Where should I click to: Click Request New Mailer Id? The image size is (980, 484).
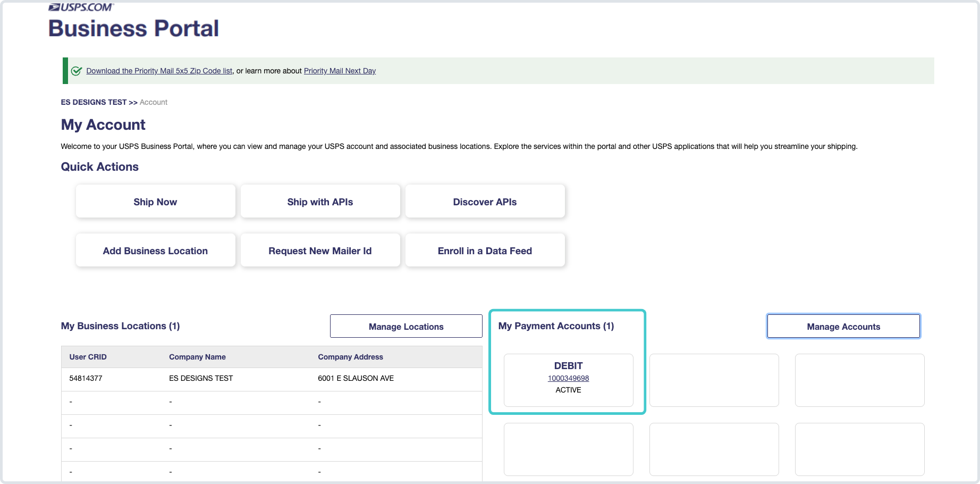point(320,251)
